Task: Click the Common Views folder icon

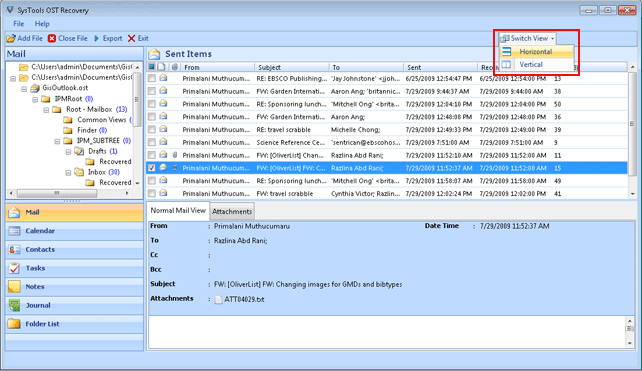Action: [68, 120]
